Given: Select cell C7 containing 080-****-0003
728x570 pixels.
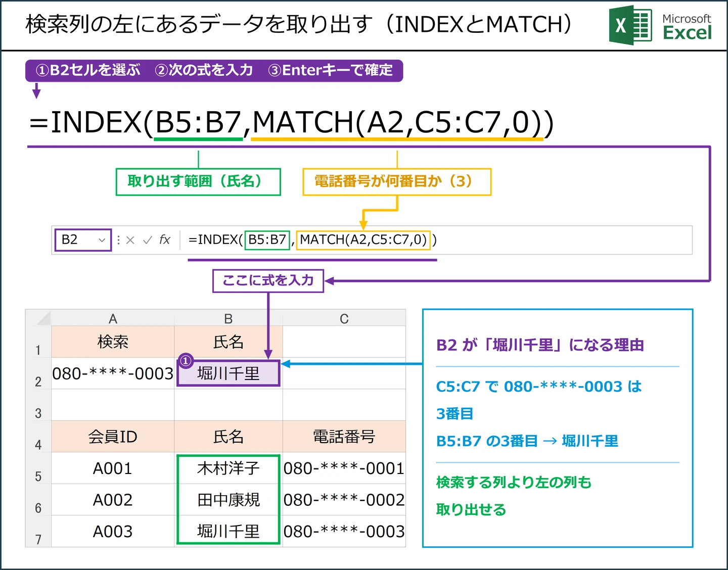Looking at the screenshot, I should click(x=344, y=531).
